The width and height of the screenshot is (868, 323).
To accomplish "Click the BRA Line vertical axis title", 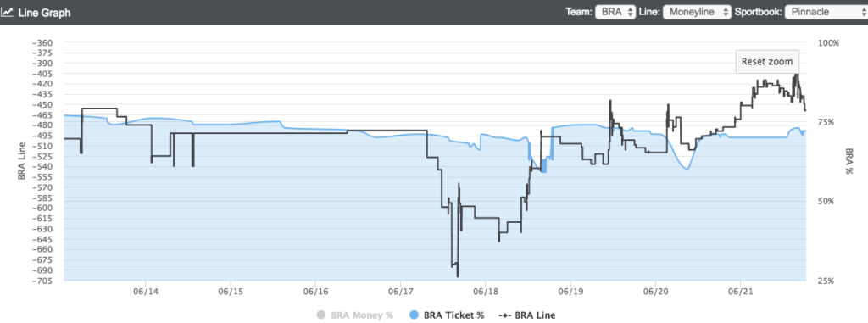I will [x=22, y=161].
